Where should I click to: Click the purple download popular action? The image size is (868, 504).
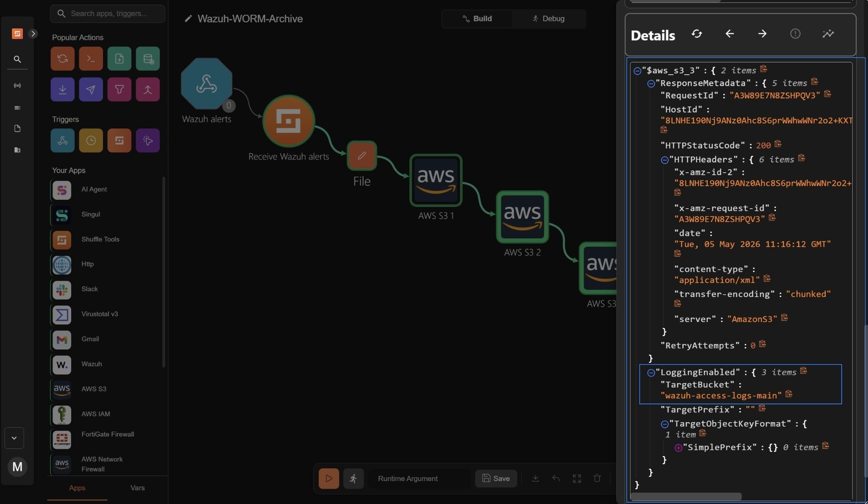pos(62,89)
